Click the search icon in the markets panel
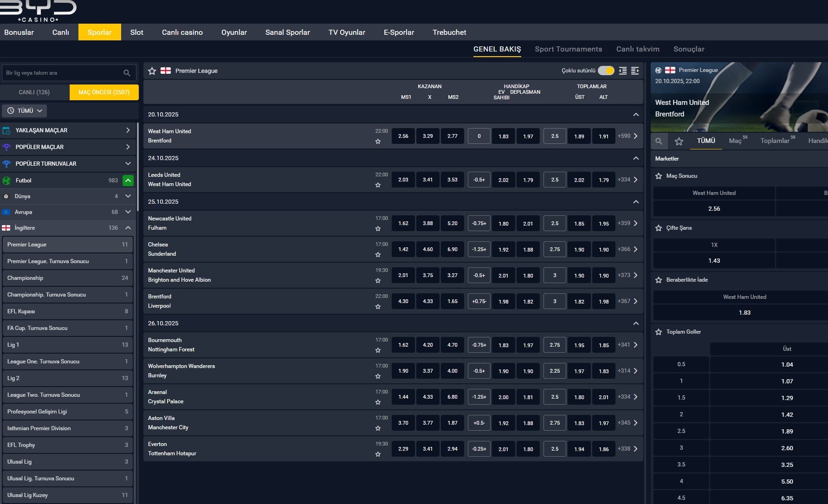 pos(659,141)
